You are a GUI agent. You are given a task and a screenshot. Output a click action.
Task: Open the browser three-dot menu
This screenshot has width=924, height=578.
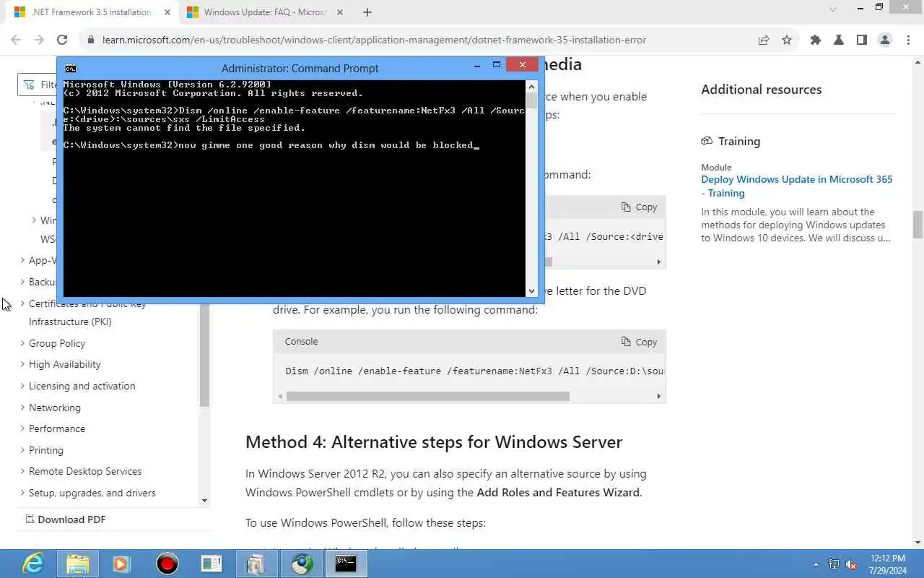[908, 40]
